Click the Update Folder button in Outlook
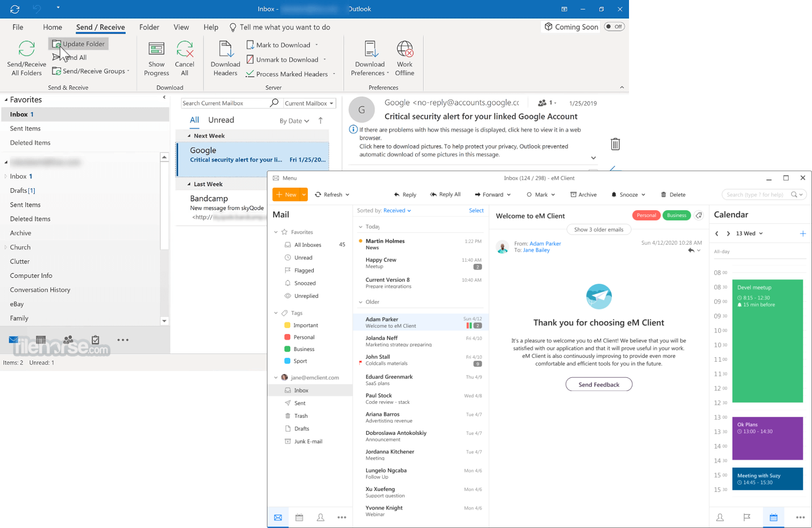 pos(79,44)
